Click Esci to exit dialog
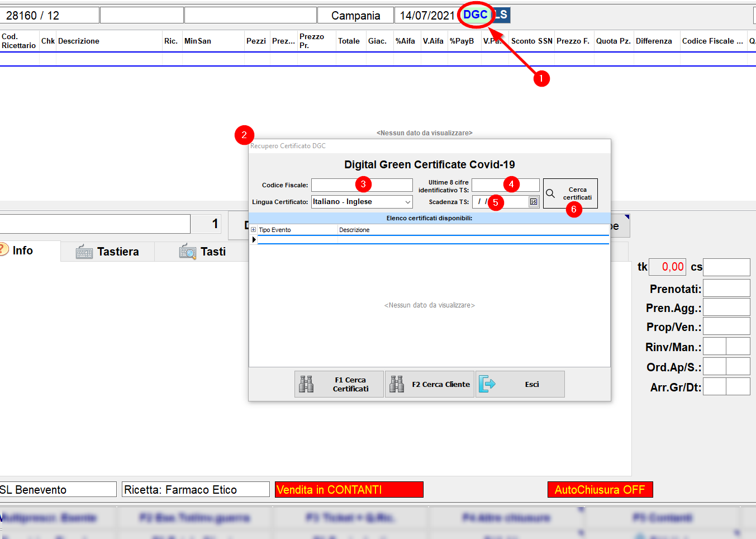The image size is (756, 539). (x=520, y=384)
